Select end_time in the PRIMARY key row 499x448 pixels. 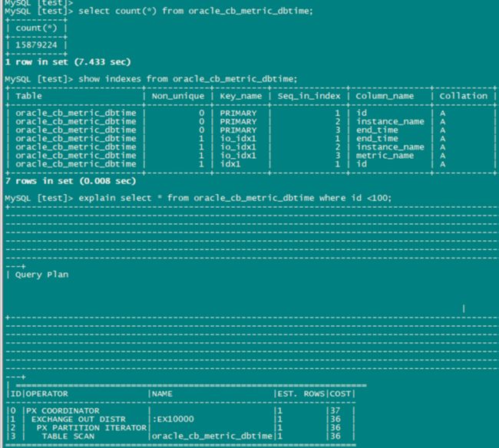(x=377, y=130)
